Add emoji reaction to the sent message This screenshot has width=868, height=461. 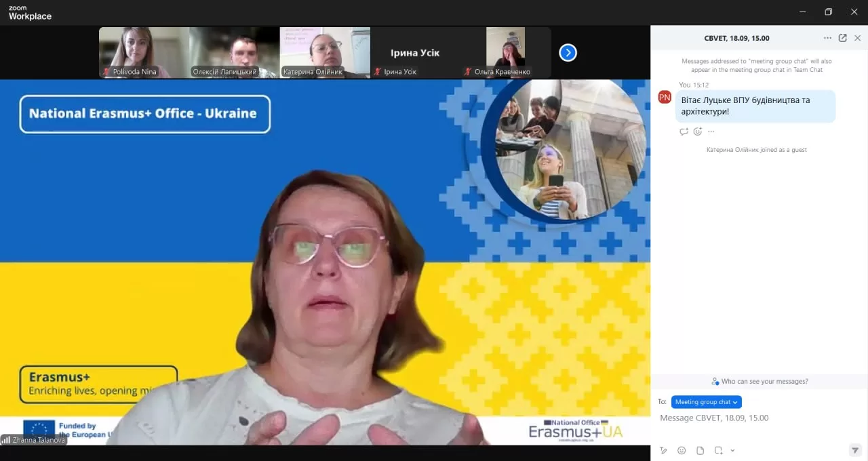(x=697, y=132)
